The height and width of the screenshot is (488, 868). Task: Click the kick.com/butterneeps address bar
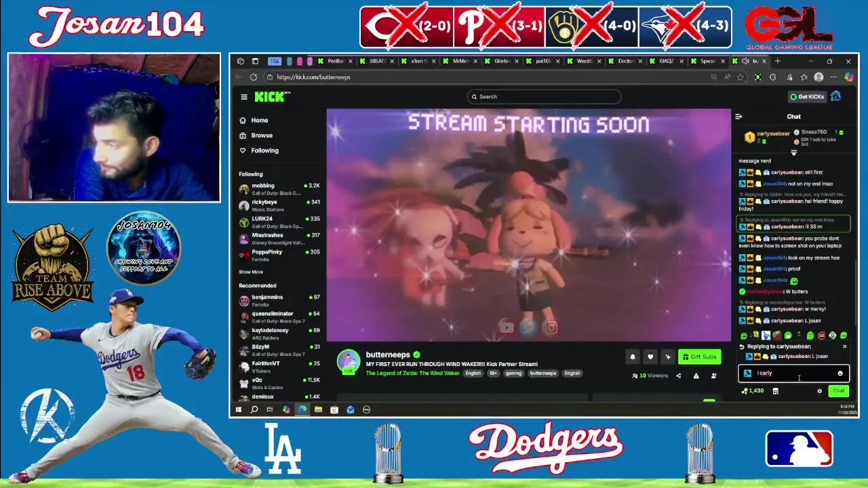coord(505,77)
